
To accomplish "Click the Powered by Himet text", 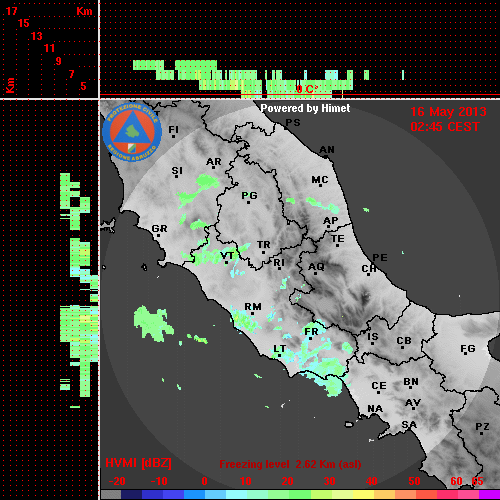I will 305,108.
